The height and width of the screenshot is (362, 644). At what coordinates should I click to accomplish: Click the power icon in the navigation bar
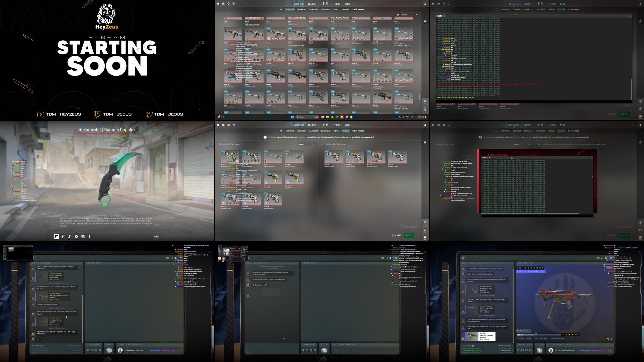tap(233, 4)
